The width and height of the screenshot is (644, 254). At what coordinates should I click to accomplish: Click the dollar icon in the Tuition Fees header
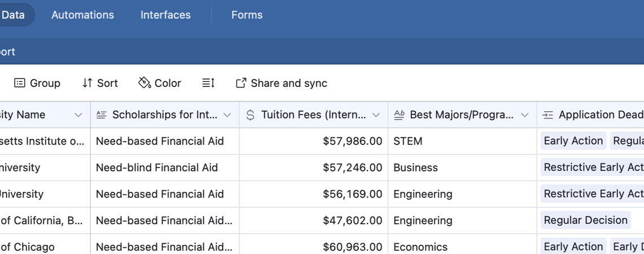(250, 115)
